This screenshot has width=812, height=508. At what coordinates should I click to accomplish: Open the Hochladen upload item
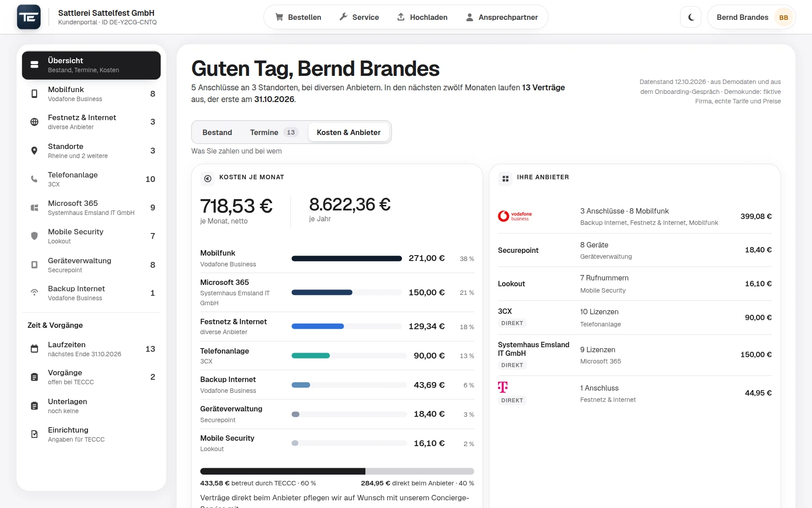(x=422, y=17)
